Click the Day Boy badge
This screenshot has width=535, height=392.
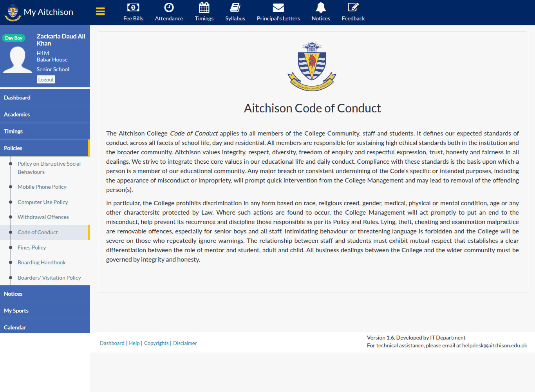point(14,38)
